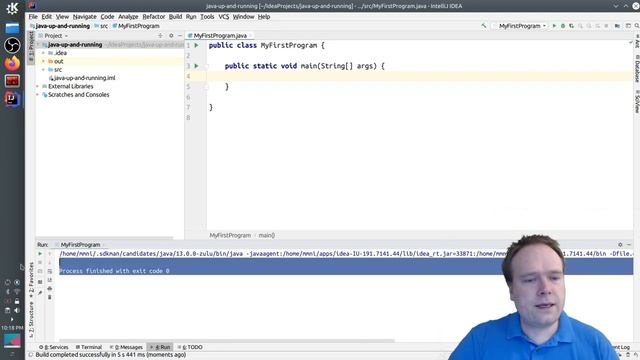The width and height of the screenshot is (640, 360).
Task: Click the Run console horizontal scrollbar
Action: click(x=227, y=340)
